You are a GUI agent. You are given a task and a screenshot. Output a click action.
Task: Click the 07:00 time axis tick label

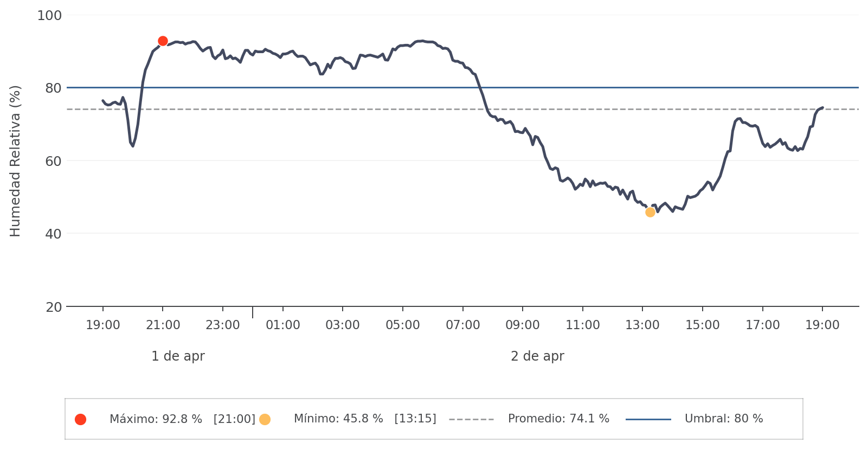coord(462,325)
